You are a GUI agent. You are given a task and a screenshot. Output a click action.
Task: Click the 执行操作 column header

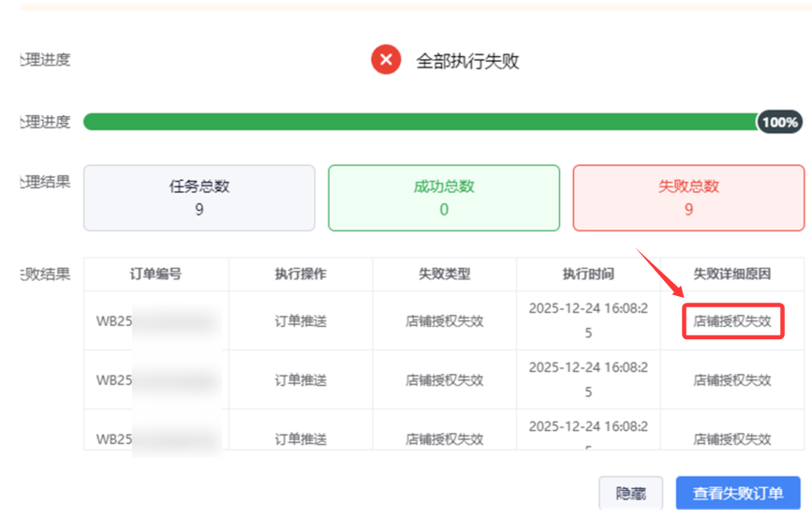pyautogui.click(x=301, y=274)
